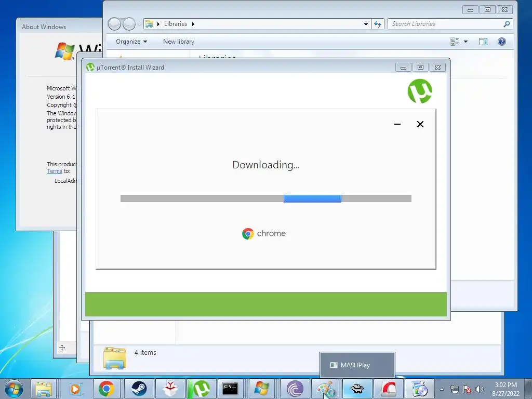
Task: Toggle the preview pane button
Action: 483,42
